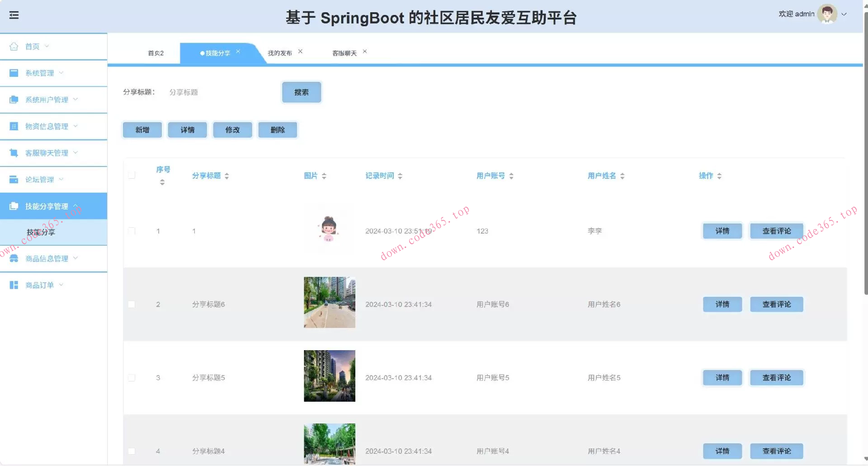This screenshot has width=868, height=466.
Task: Switch to the 首页2 tab
Action: click(156, 53)
